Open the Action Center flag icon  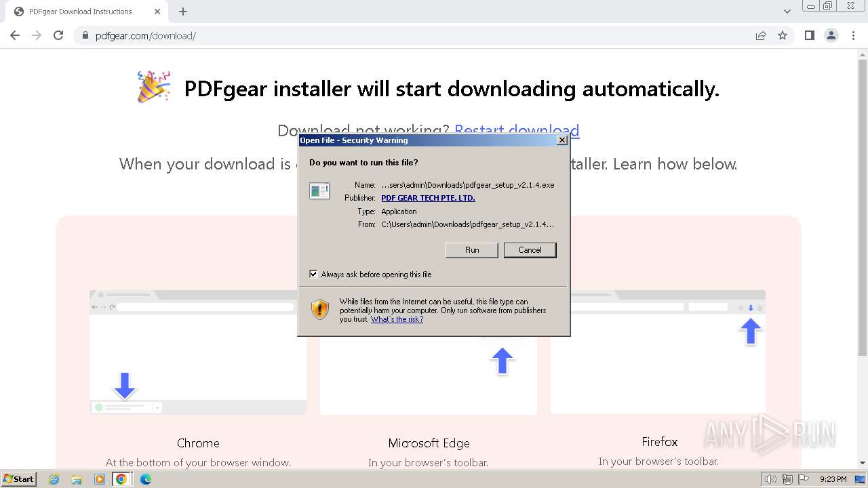click(x=804, y=479)
